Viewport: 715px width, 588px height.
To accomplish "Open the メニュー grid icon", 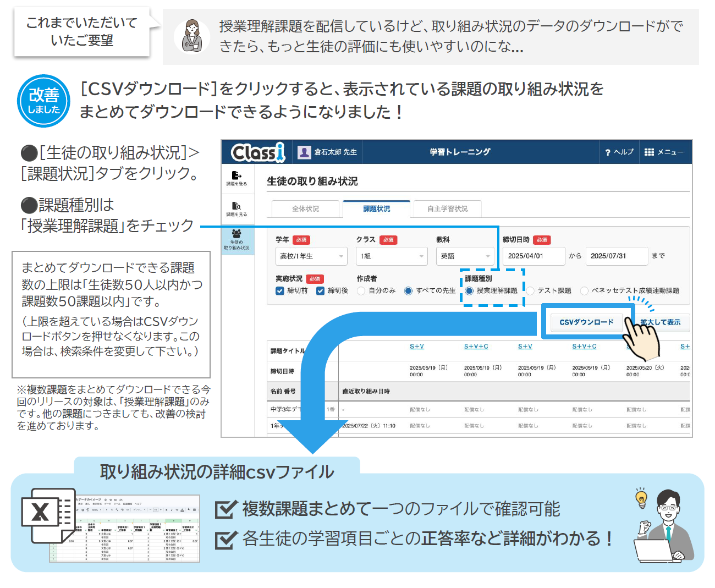I will coord(649,152).
